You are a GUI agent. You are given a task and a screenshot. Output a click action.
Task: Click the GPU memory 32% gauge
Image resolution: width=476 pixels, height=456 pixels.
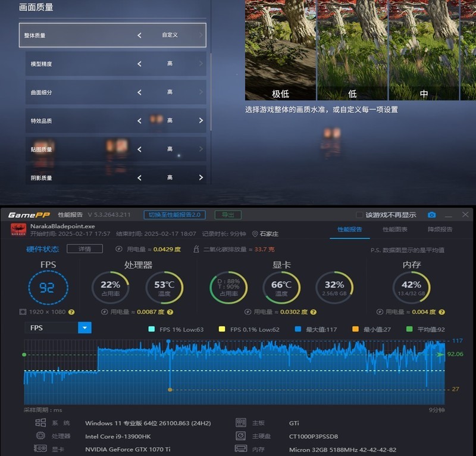tap(334, 288)
